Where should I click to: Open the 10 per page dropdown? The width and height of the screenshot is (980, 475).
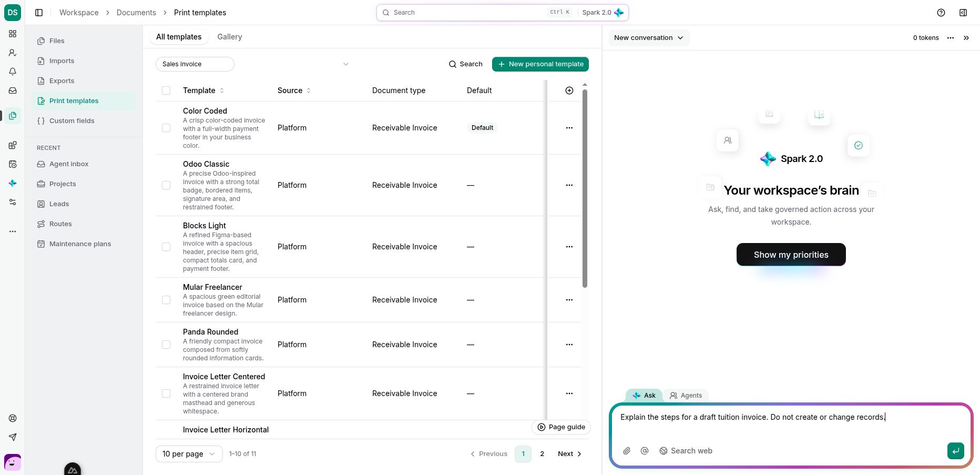pyautogui.click(x=189, y=454)
